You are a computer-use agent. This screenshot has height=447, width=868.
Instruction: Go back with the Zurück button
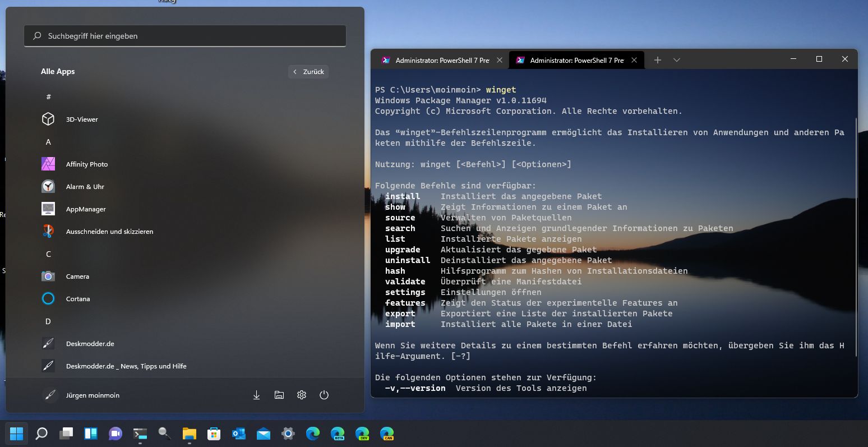(x=308, y=72)
